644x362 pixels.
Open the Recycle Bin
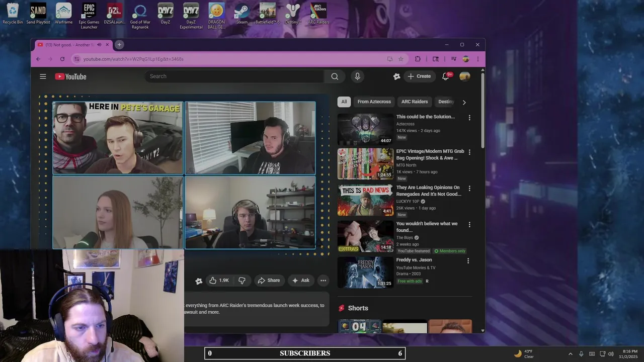pos(13,14)
